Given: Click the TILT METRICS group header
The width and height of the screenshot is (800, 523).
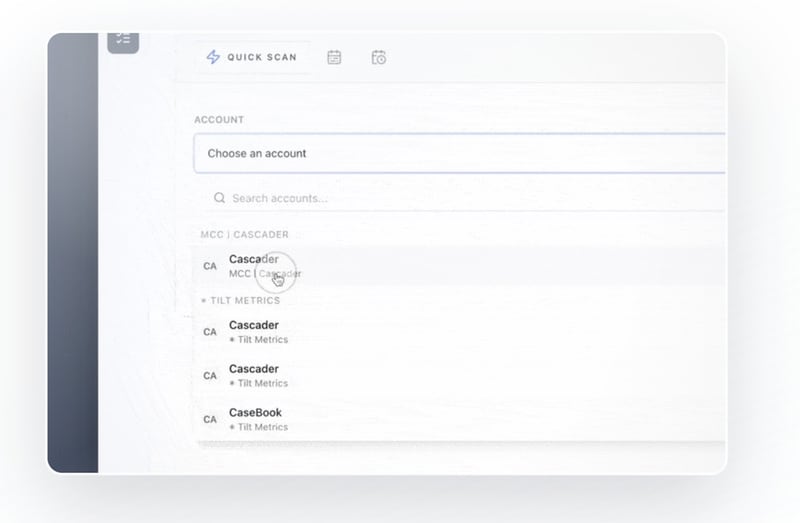Looking at the screenshot, I should [x=244, y=300].
